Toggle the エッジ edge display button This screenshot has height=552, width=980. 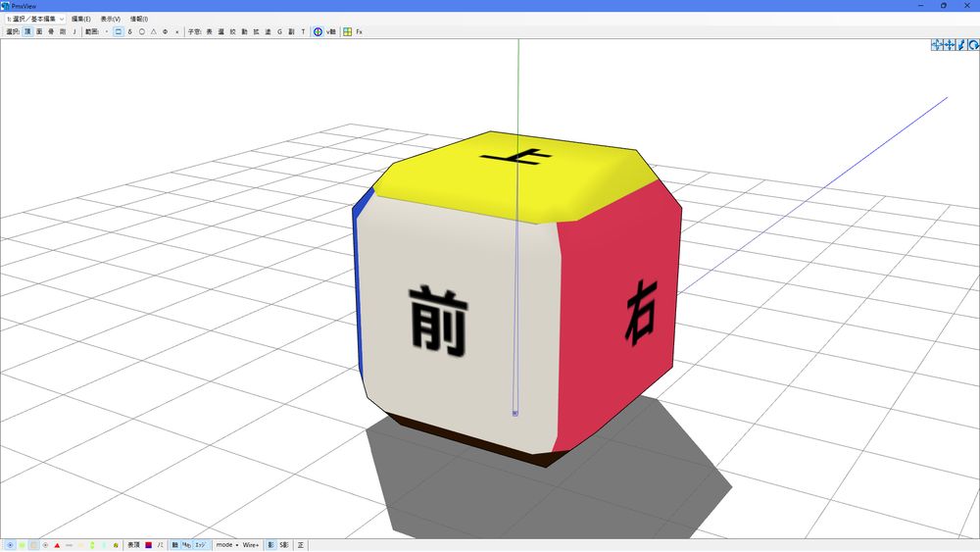click(201, 545)
